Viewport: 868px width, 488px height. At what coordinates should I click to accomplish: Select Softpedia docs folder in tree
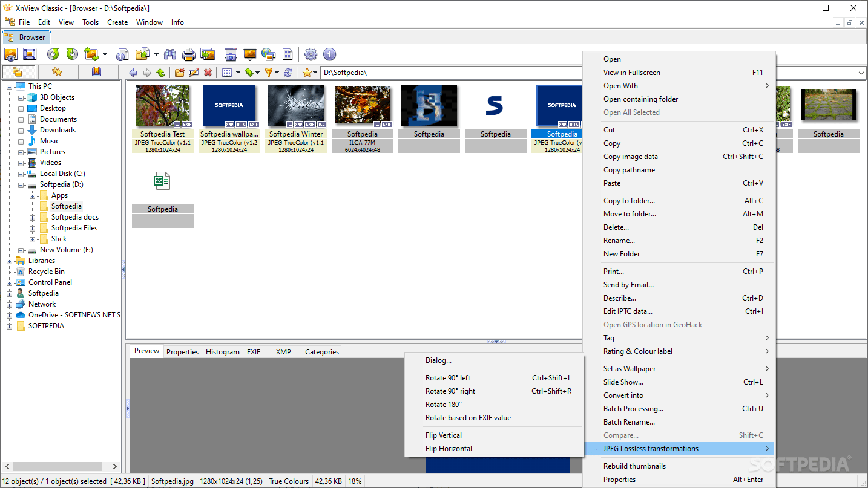point(75,217)
